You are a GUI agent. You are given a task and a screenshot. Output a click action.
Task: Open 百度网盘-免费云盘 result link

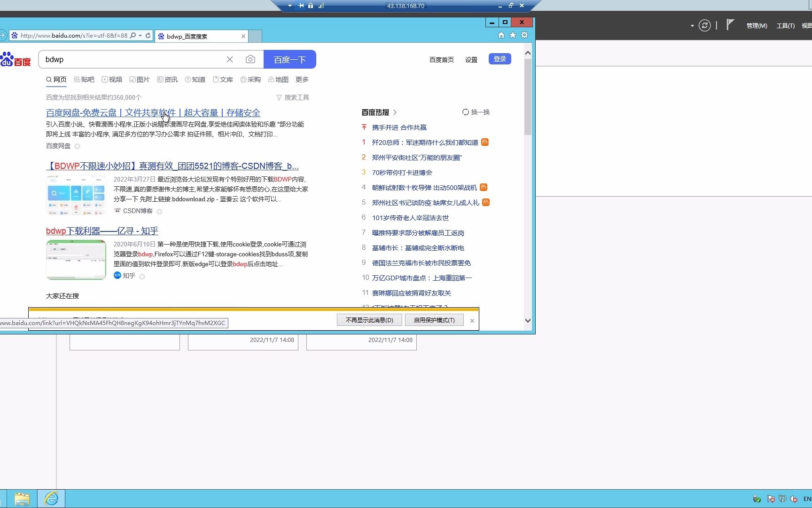153,113
